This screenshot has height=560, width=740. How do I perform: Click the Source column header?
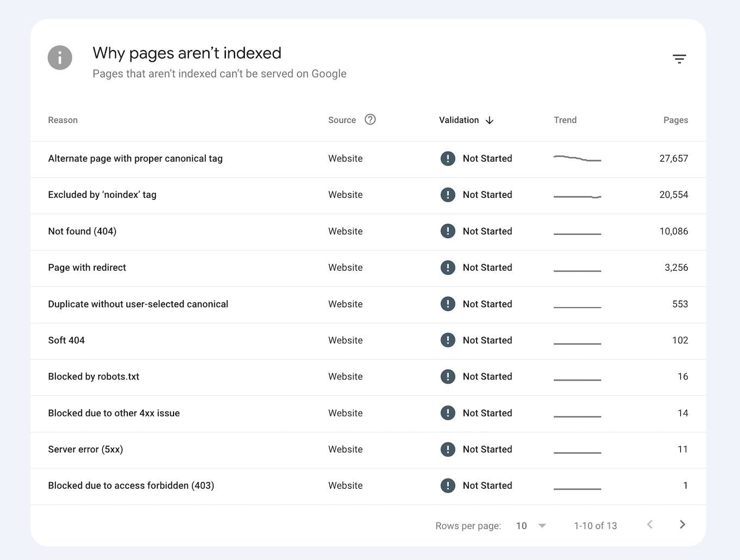[x=342, y=120]
